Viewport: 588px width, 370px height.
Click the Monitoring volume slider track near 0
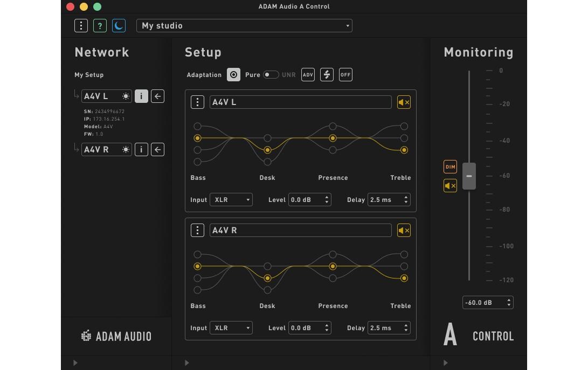coord(469,72)
